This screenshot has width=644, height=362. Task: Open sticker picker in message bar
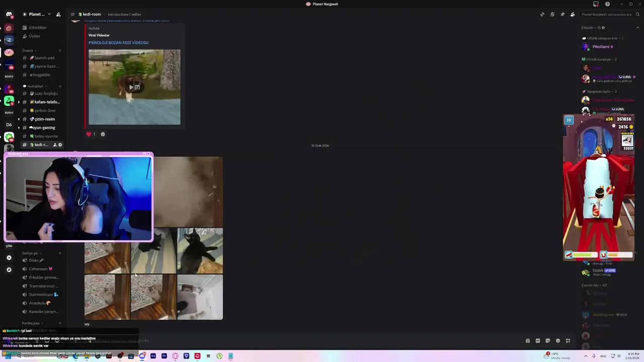click(x=547, y=341)
